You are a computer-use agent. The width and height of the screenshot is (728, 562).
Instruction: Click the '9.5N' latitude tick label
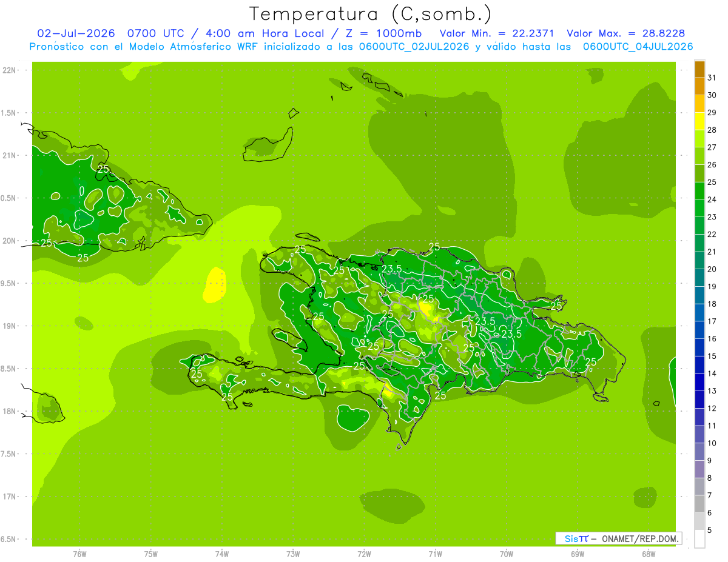(9, 283)
